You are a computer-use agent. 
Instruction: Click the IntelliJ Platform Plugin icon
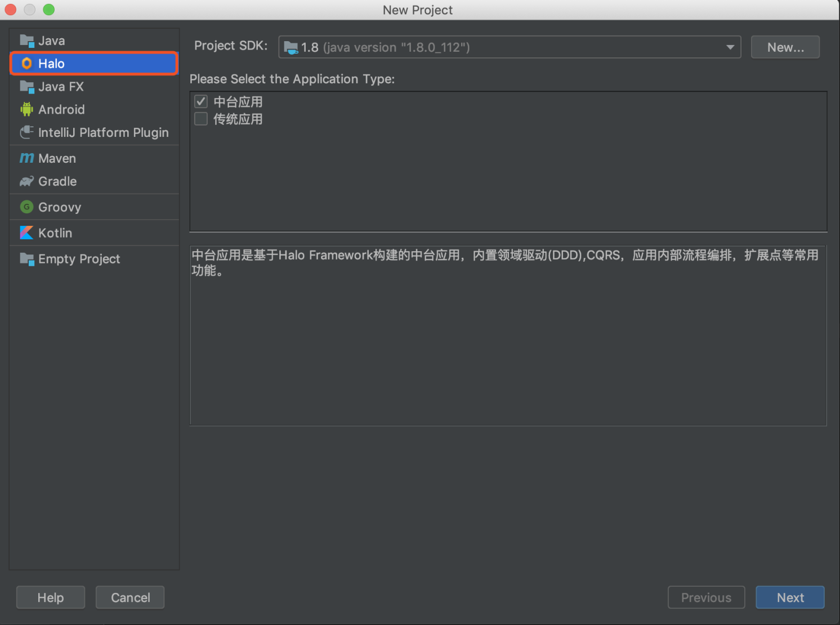pos(26,132)
